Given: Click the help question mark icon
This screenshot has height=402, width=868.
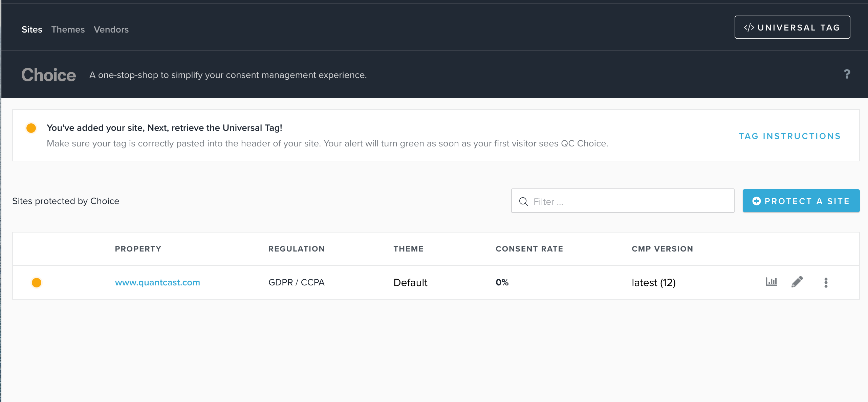Looking at the screenshot, I should (x=847, y=74).
